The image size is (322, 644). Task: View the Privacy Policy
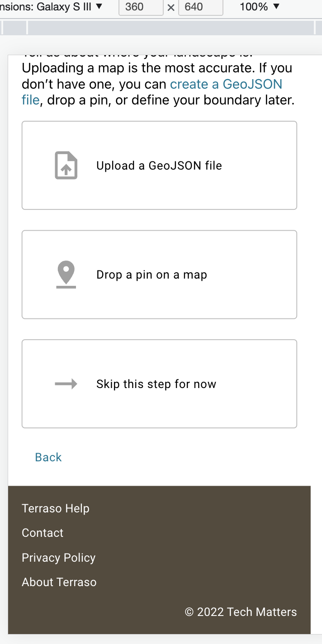pos(58,558)
